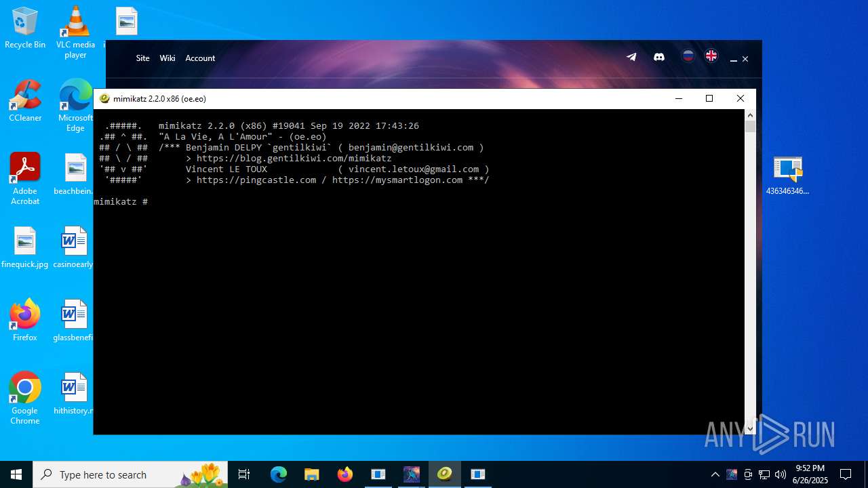Open Discord icon in background window

(x=658, y=57)
